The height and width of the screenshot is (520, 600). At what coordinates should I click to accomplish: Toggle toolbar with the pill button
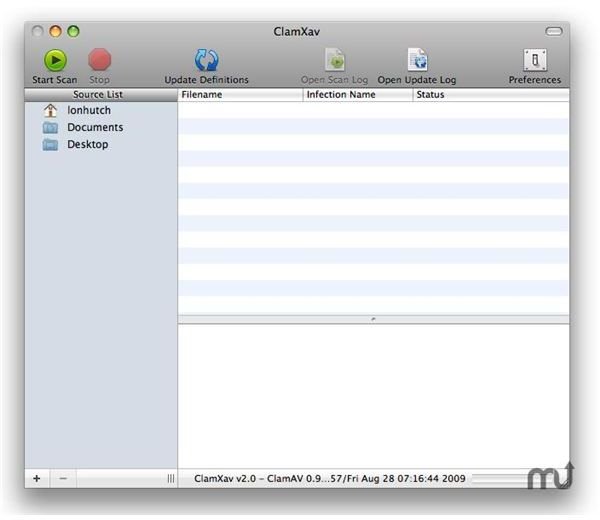554,31
